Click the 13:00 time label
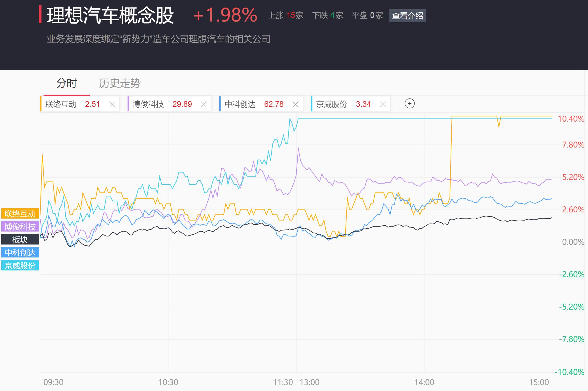Image resolution: width=588 pixels, height=391 pixels. click(x=310, y=382)
